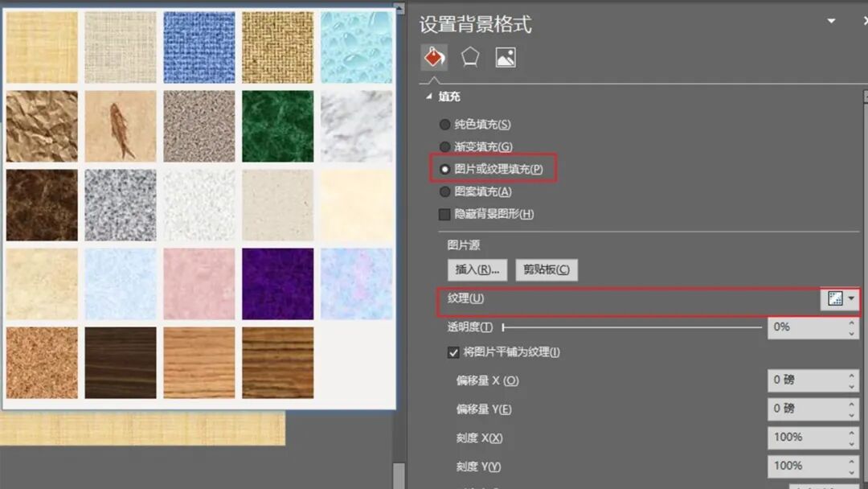
Task: Toggle 隐藏背景图形(H) checkbox
Action: [444, 214]
